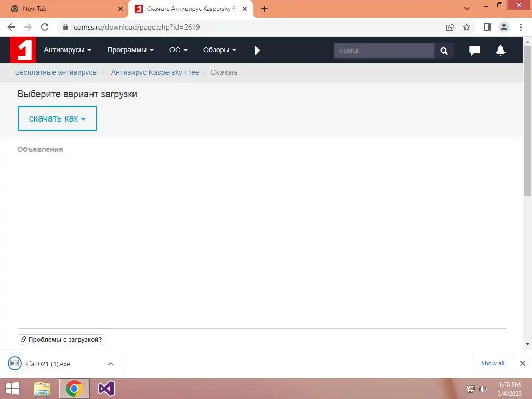Switch to the New Tab tab
This screenshot has width=532, height=399.
[x=64, y=9]
